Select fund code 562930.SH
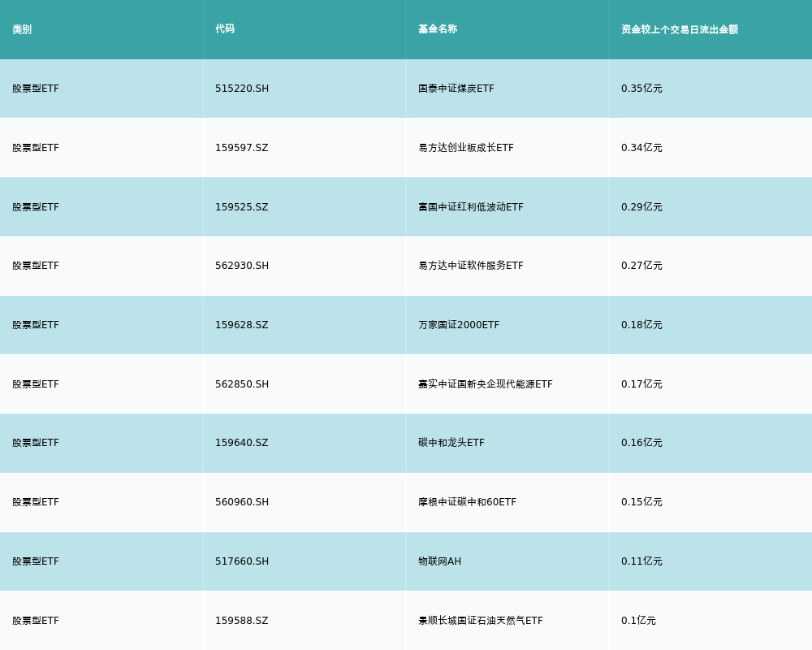 [242, 266]
